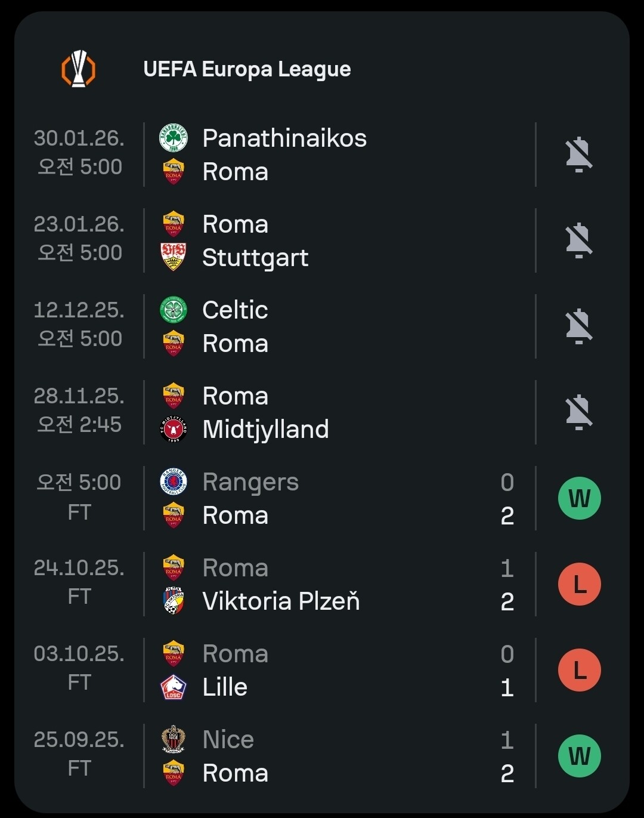
Task: Click the Panathinaikos club crest
Action: coord(174,138)
